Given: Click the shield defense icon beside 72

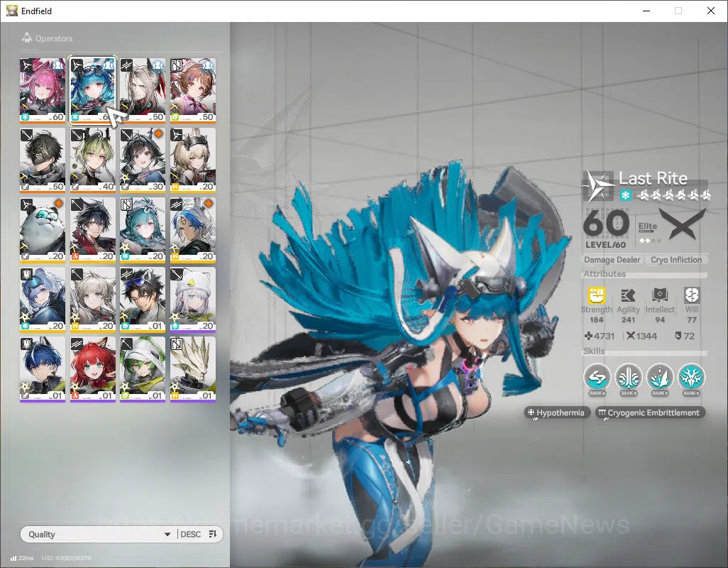Looking at the screenshot, I should (x=678, y=336).
